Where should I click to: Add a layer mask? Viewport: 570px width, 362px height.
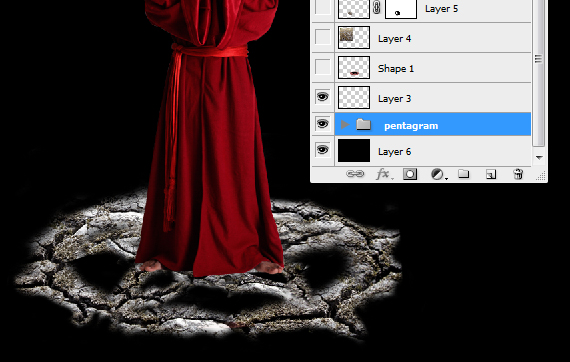click(x=410, y=174)
